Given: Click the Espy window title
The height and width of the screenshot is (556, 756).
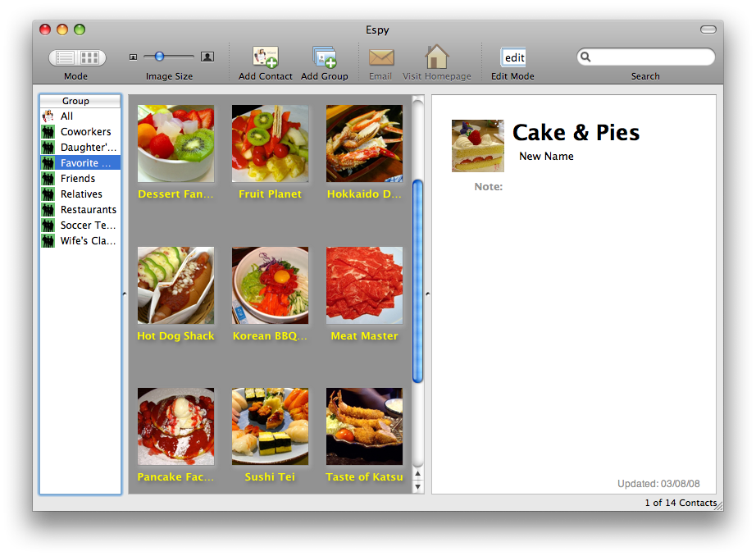Looking at the screenshot, I should tap(377, 30).
